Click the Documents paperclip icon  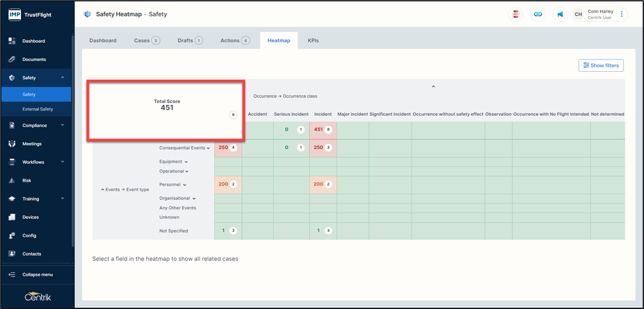[x=12, y=59]
